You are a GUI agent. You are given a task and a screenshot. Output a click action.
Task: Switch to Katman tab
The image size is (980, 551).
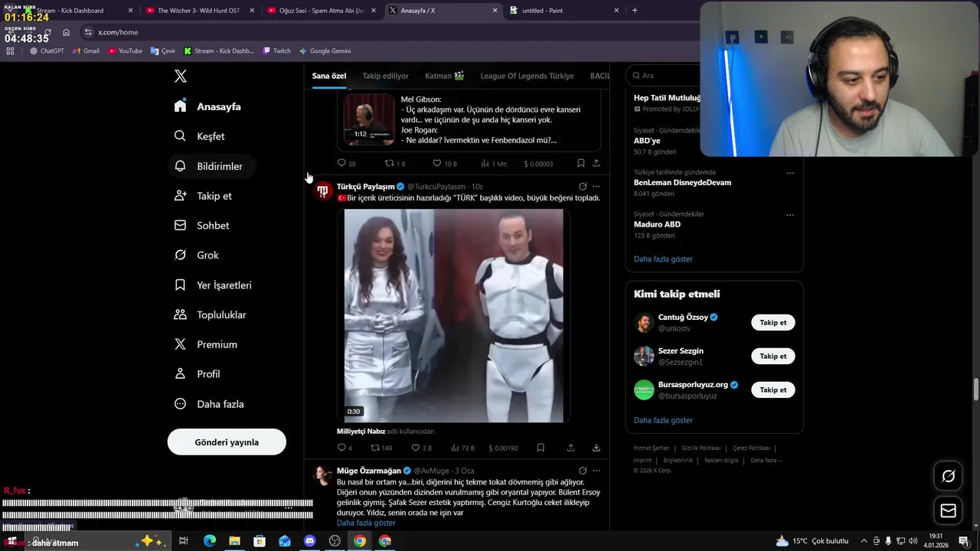444,76
